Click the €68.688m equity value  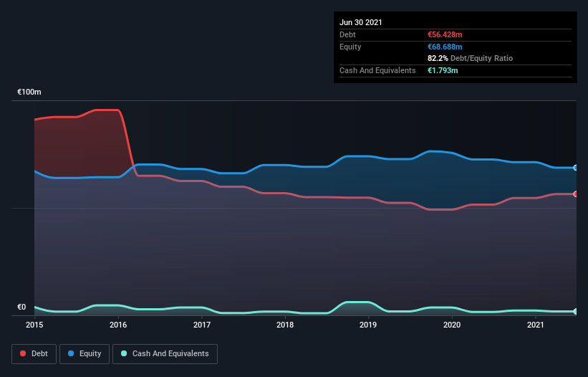[445, 47]
